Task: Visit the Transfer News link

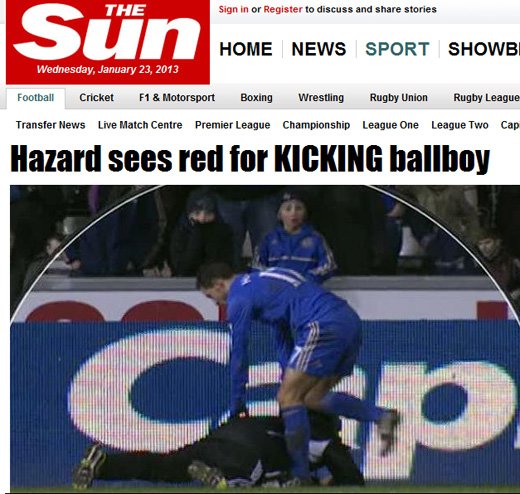Action: pos(50,125)
